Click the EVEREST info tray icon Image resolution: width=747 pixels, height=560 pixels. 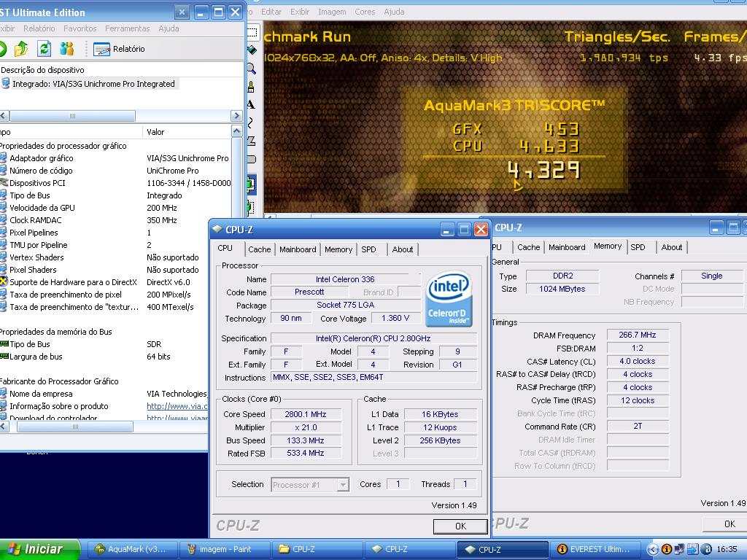(667, 549)
